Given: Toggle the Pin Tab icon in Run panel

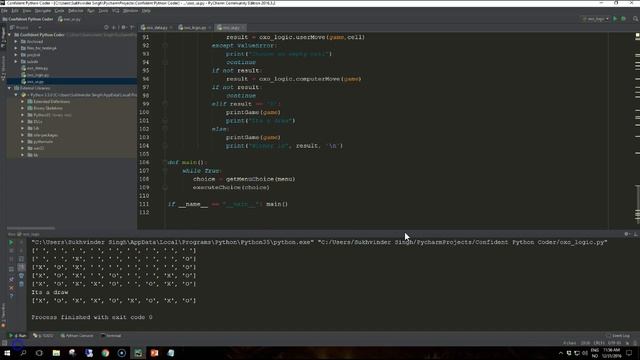Looking at the screenshot, I should [11, 280].
